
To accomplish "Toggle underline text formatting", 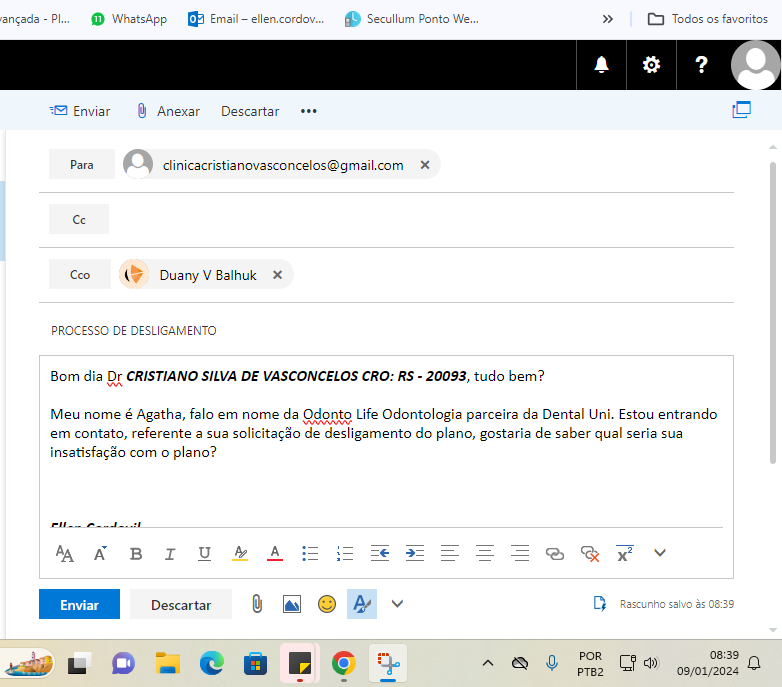I will pyautogui.click(x=204, y=553).
